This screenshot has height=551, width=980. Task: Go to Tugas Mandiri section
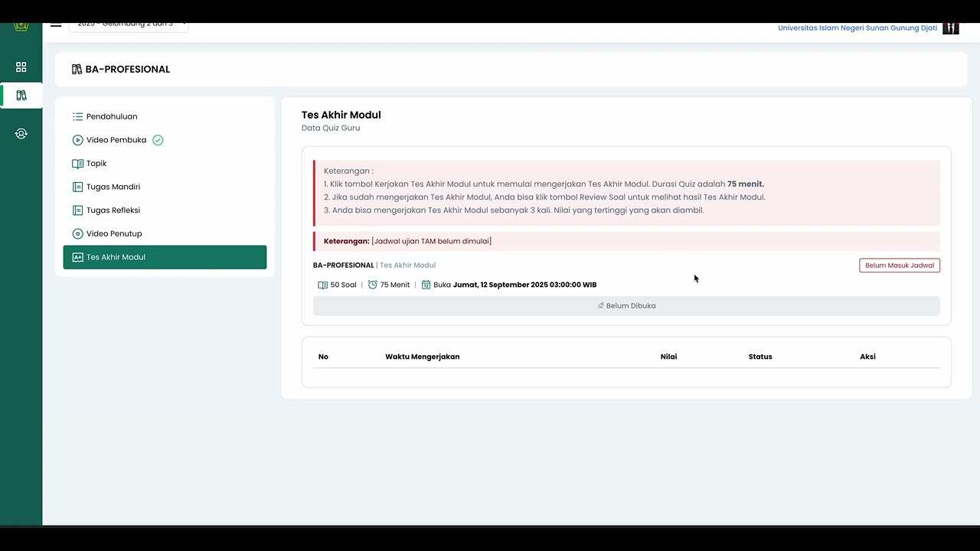(x=165, y=187)
